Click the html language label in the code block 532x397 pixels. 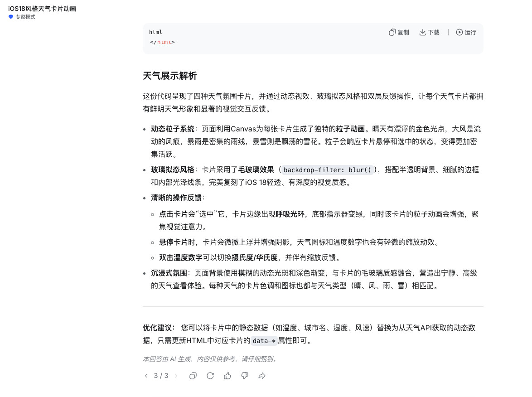tap(156, 32)
